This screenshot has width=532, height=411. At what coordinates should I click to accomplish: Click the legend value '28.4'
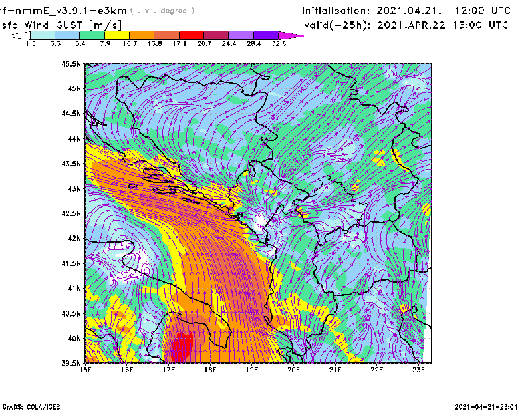pos(254,43)
